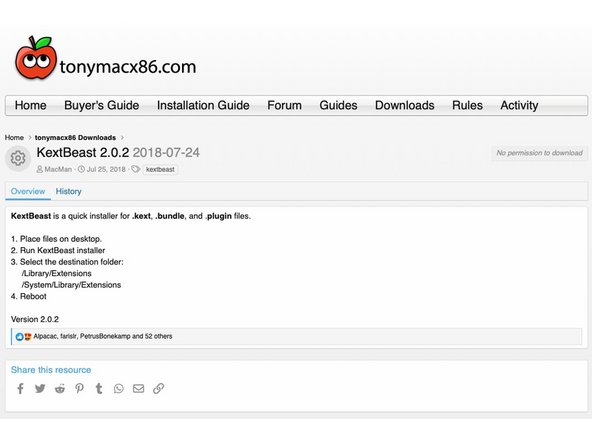The height and width of the screenshot is (444, 592).
Task: Copy resource link with chain icon
Action: (x=159, y=388)
